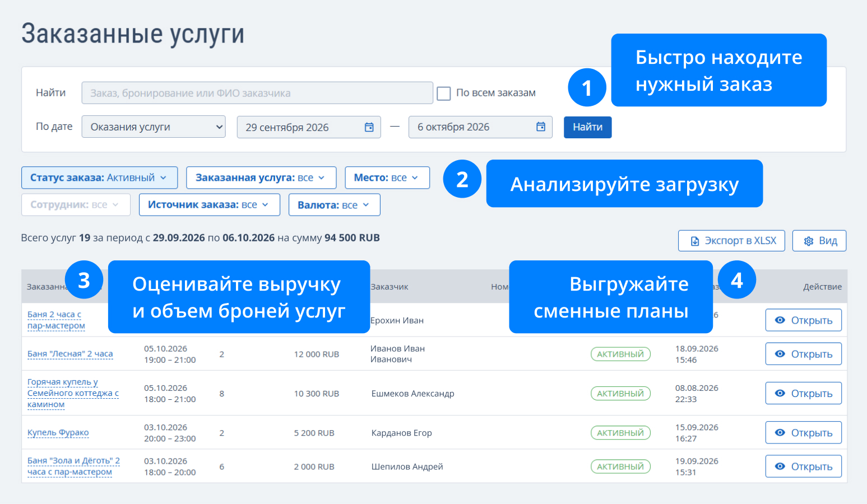The width and height of the screenshot is (867, 504).
Task: Click the АКТИВНЫЙ status badge for Шепилов Андрей
Action: (620, 466)
